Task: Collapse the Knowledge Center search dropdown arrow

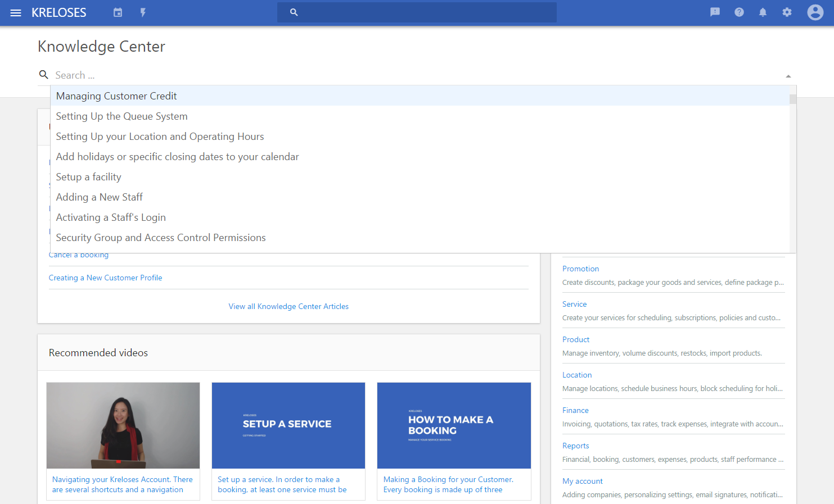Action: (x=788, y=76)
